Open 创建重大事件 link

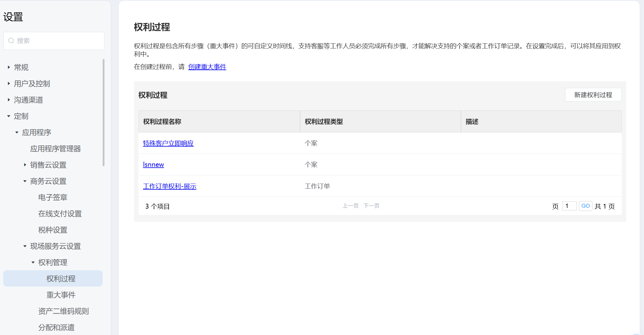pyautogui.click(x=207, y=67)
